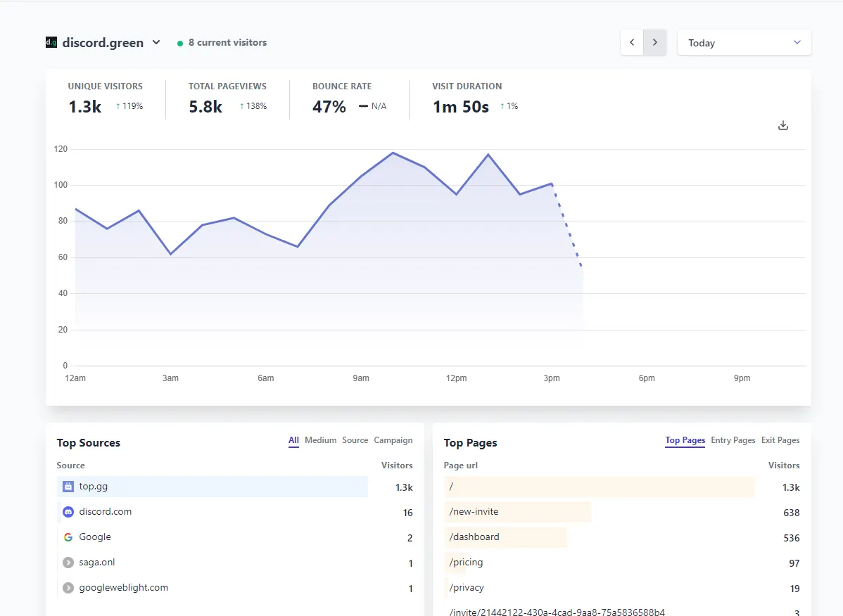Filter by saga.onl source
The width and height of the screenshot is (843, 616).
click(97, 563)
